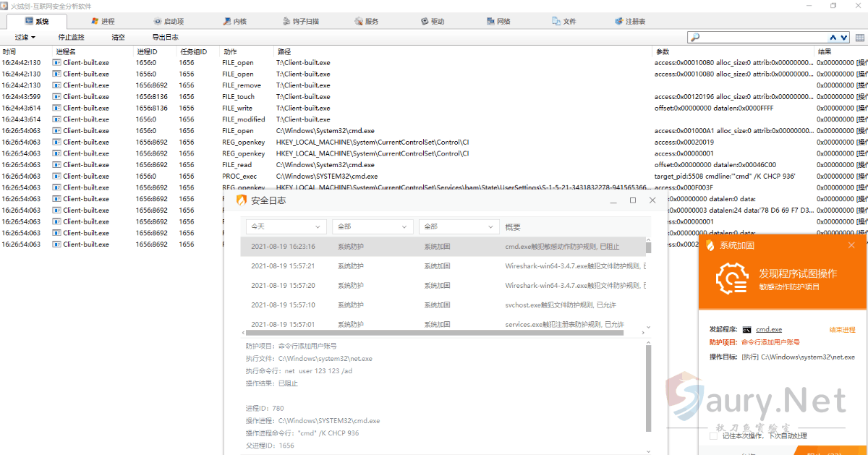Expand the first 全部 category dropdown

[372, 227]
